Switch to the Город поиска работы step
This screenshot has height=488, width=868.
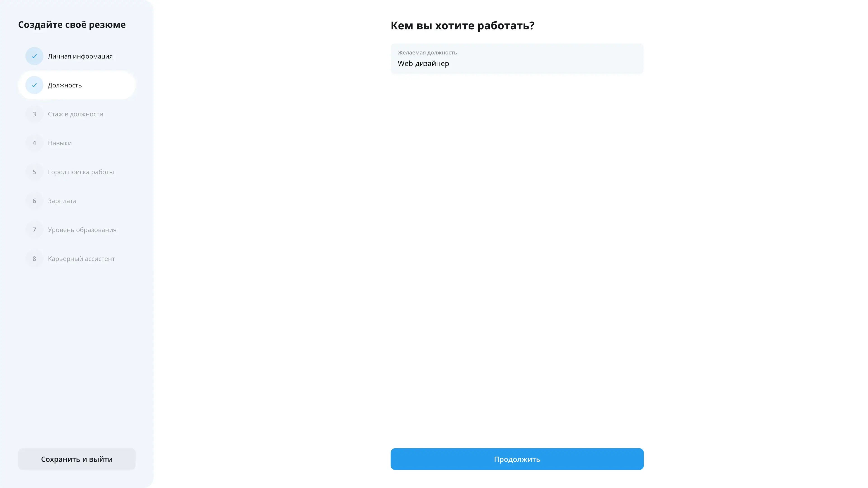click(81, 172)
